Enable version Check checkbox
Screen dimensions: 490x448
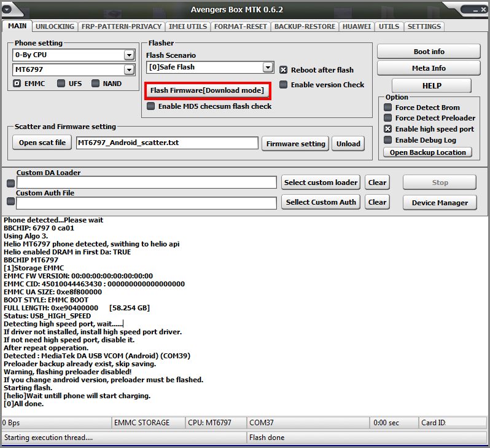[x=283, y=85]
